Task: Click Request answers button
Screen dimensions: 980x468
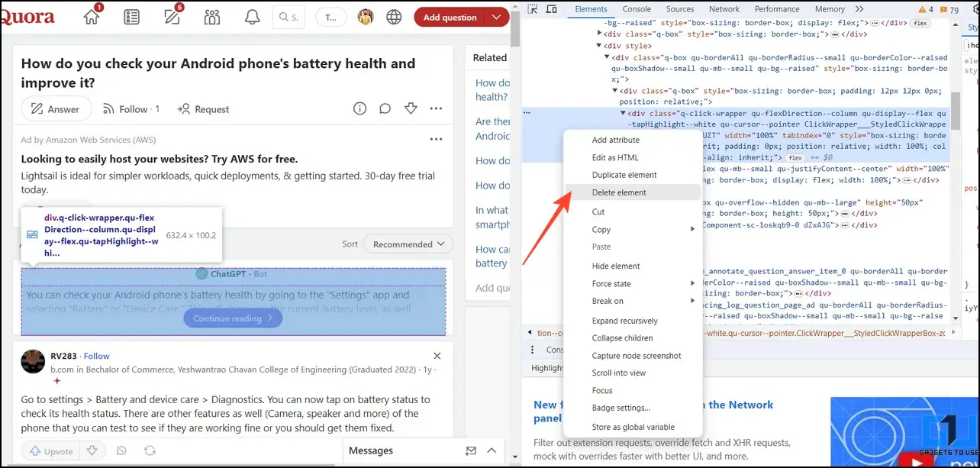Action: [203, 109]
